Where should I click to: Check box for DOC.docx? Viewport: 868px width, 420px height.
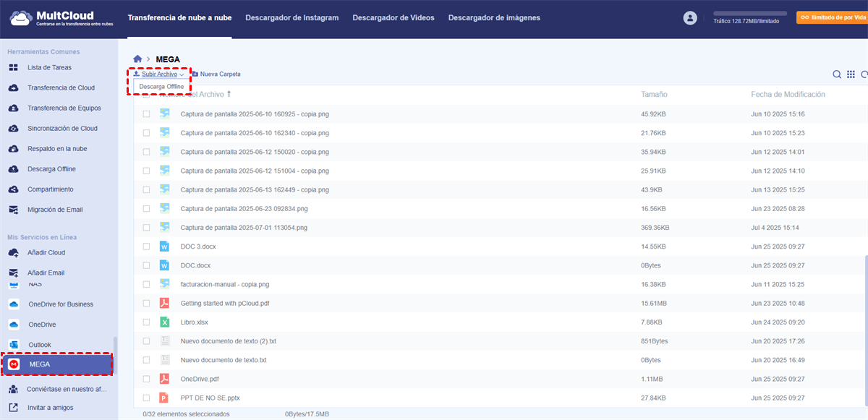pyautogui.click(x=146, y=265)
